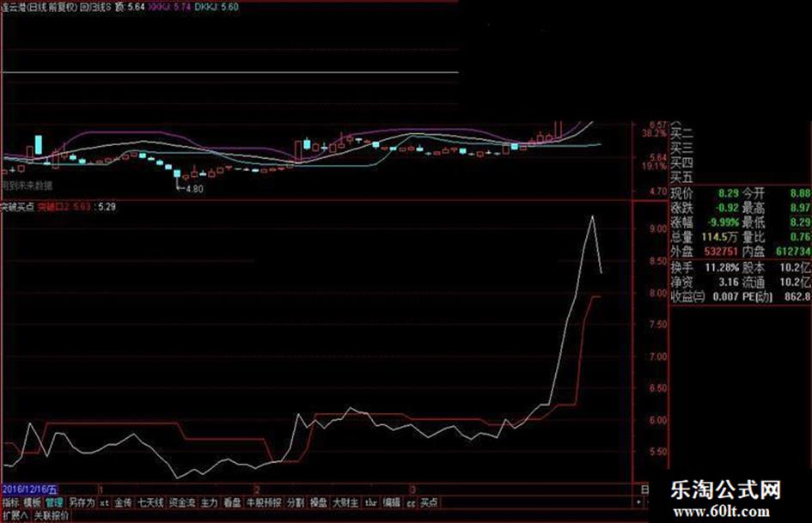
Task: Open the 主力 indicator tab
Action: point(209,502)
